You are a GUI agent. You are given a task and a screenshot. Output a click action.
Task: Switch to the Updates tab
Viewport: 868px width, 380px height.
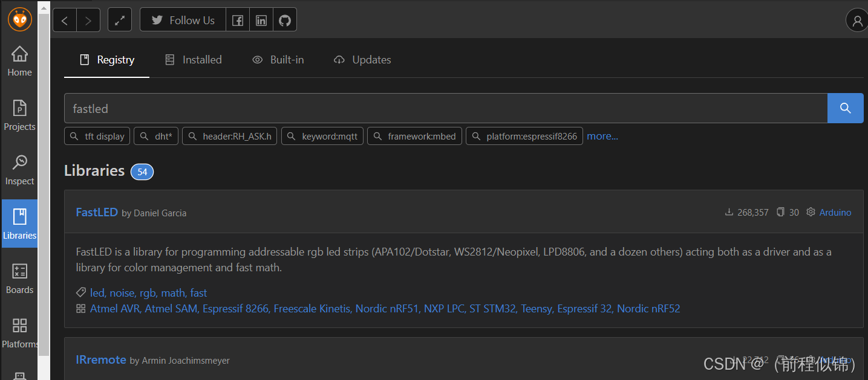(362, 60)
